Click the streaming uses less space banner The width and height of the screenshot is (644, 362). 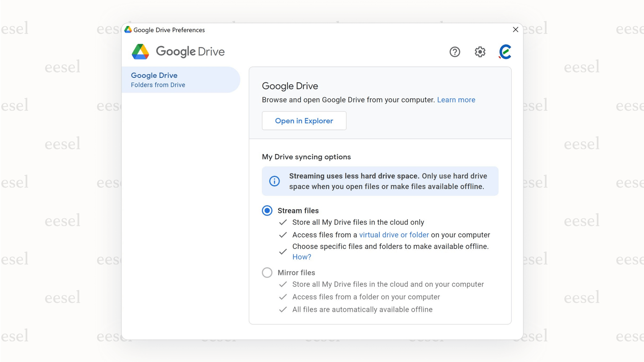coord(380,181)
